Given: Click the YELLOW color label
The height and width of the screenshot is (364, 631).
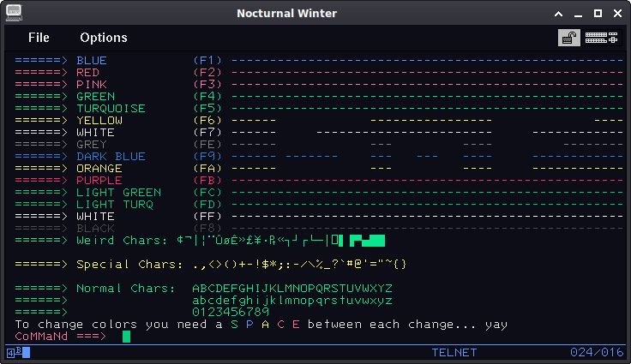Looking at the screenshot, I should pos(99,121).
